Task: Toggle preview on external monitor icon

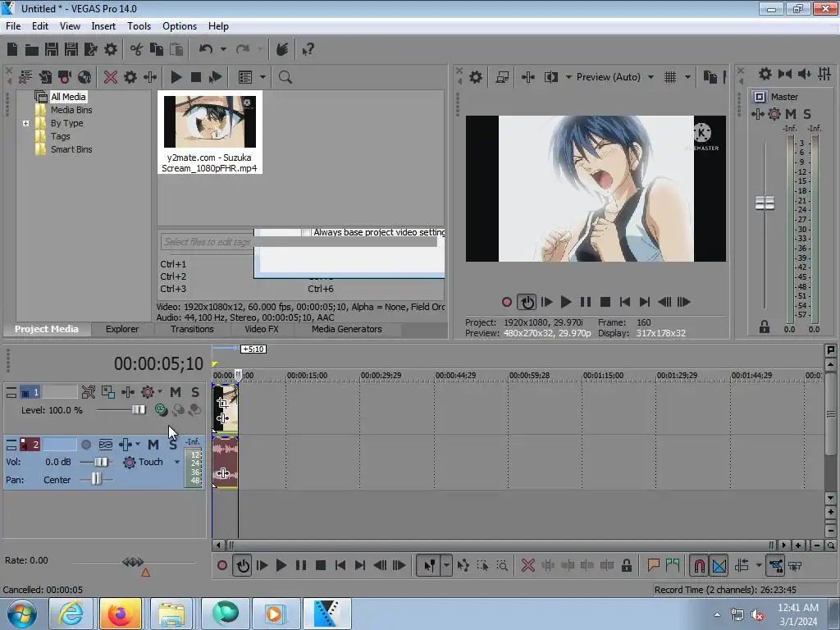Action: tap(502, 77)
